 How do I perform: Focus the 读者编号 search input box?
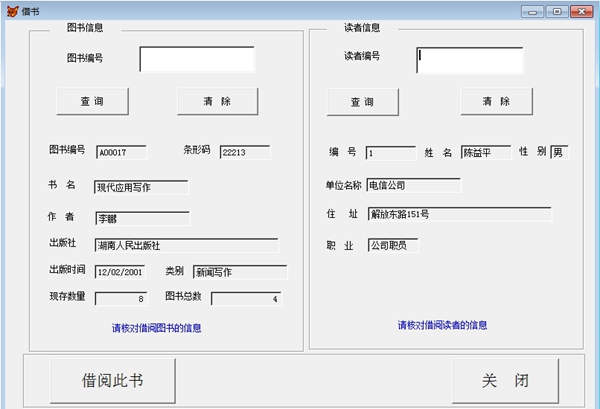[x=469, y=61]
